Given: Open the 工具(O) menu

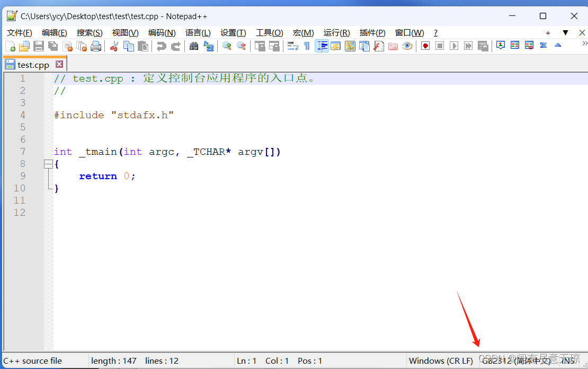Looking at the screenshot, I should (269, 33).
